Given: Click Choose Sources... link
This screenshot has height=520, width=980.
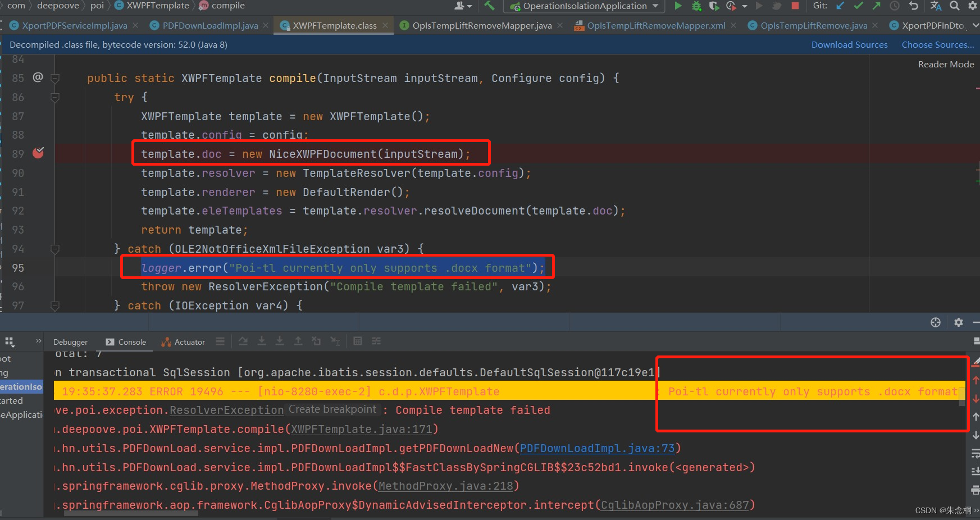Looking at the screenshot, I should 938,44.
